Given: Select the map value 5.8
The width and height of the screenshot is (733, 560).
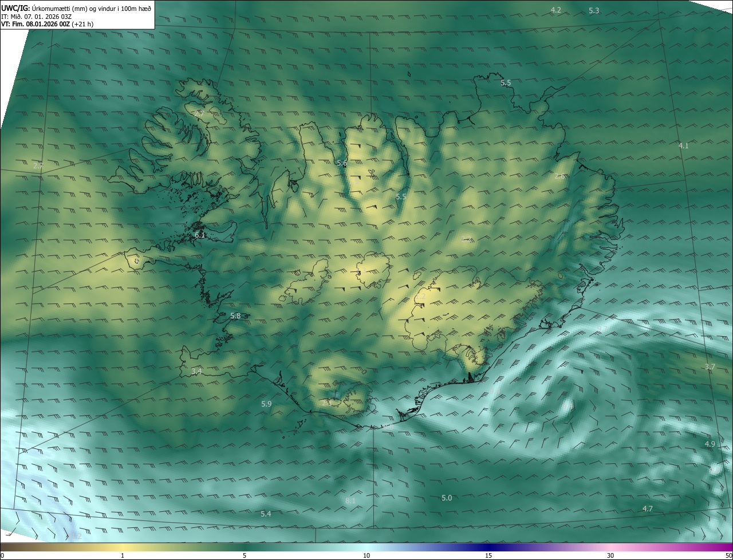Looking at the screenshot, I should [236, 316].
